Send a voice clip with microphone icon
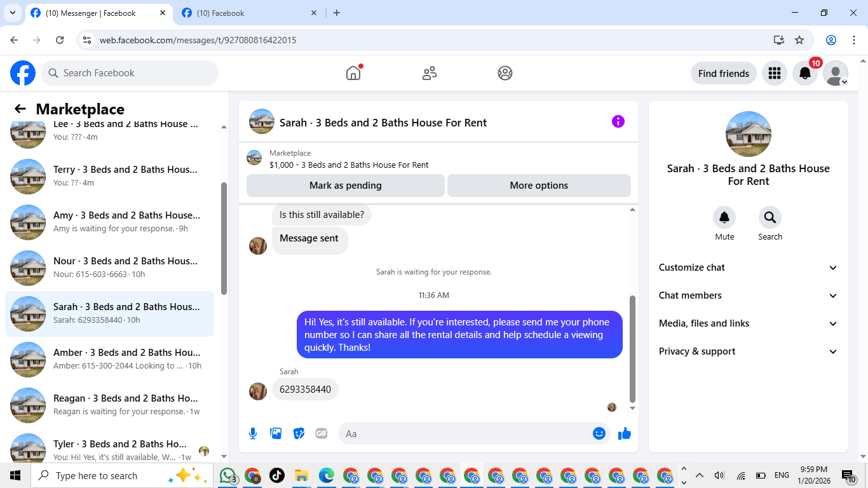 point(253,433)
